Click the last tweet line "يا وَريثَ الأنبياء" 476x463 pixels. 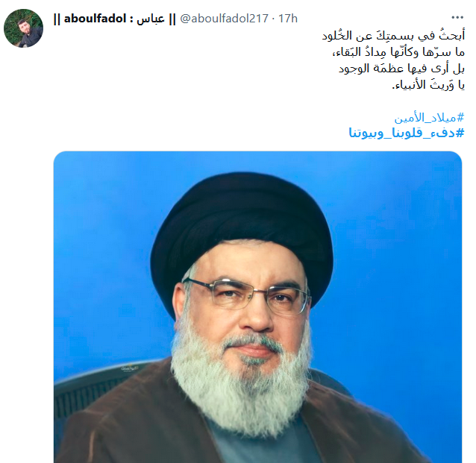click(x=428, y=85)
